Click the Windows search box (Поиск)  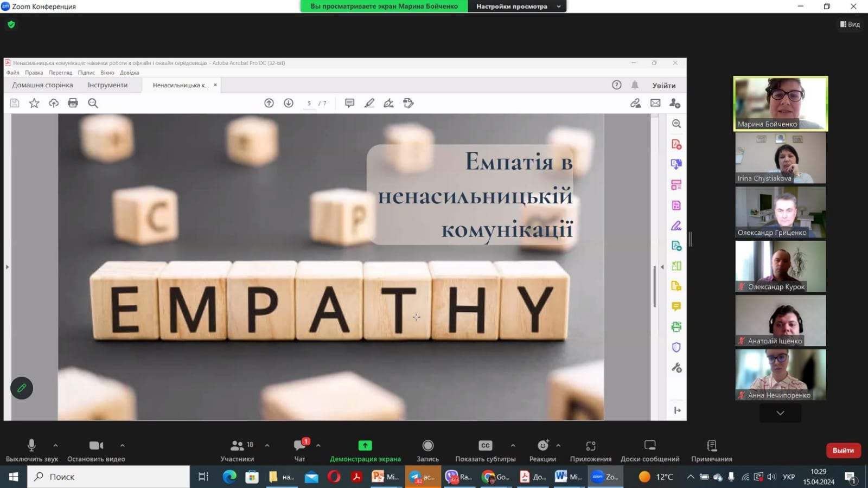(108, 477)
